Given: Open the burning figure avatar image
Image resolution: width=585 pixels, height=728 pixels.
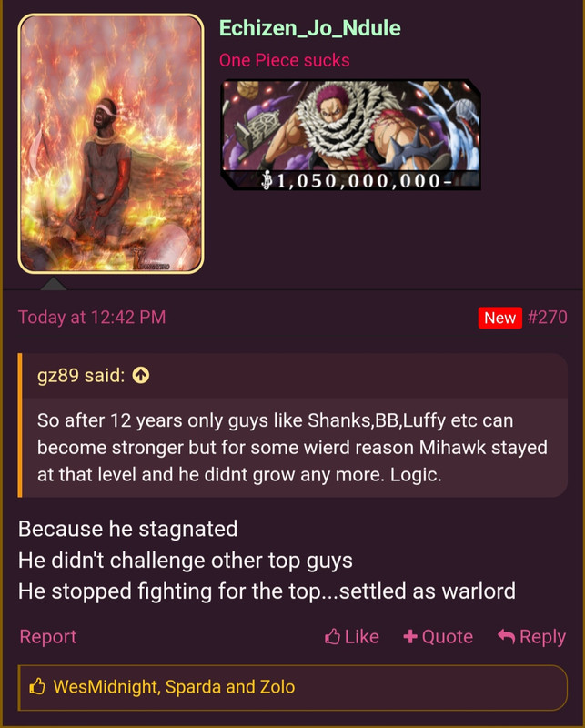Looking at the screenshot, I should (111, 144).
